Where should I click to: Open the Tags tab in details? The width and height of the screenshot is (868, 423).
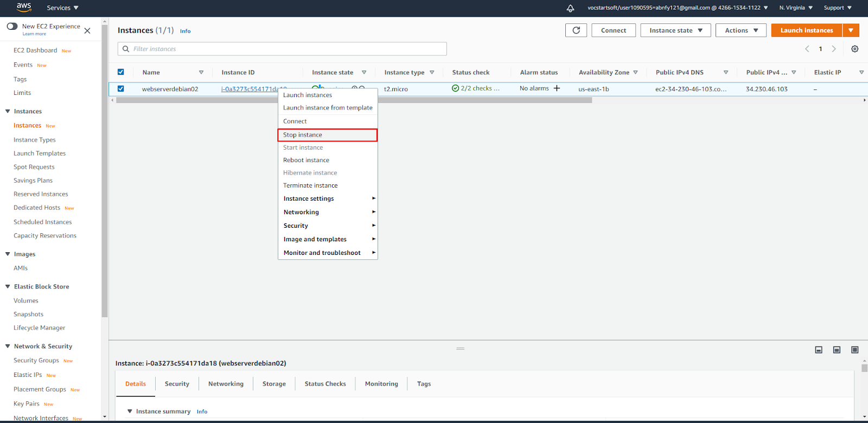click(424, 384)
